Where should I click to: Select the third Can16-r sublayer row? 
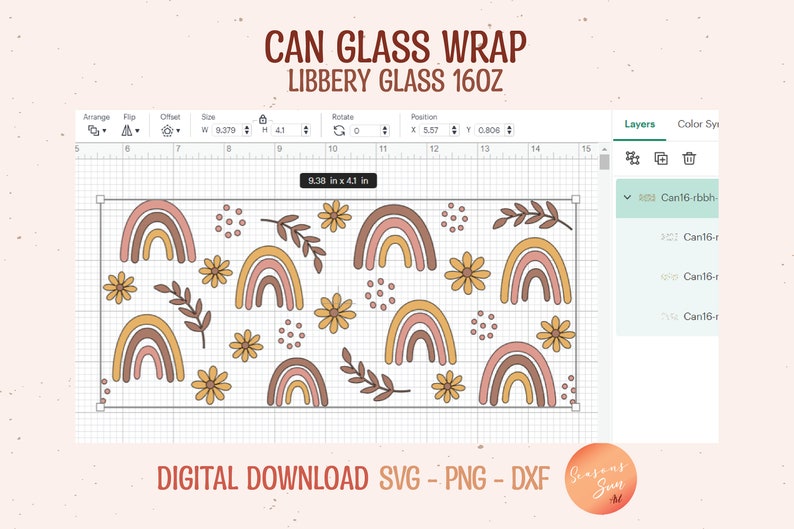(x=667, y=316)
